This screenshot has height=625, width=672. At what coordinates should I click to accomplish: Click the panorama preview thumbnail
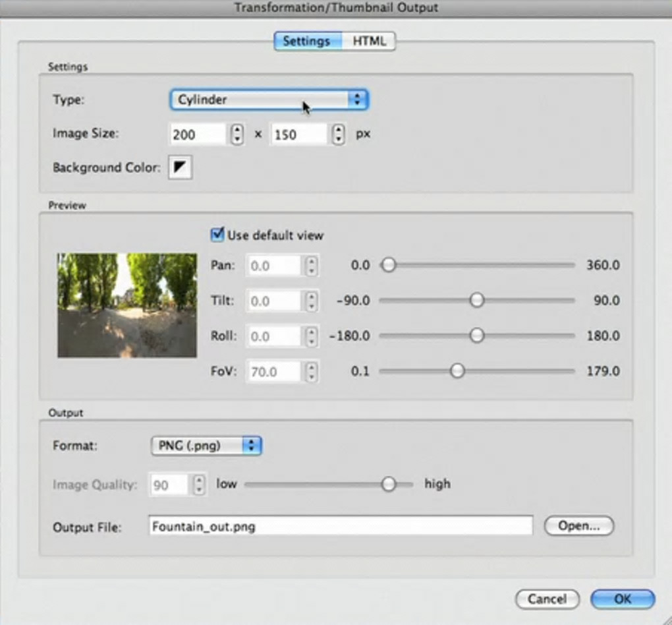click(127, 305)
